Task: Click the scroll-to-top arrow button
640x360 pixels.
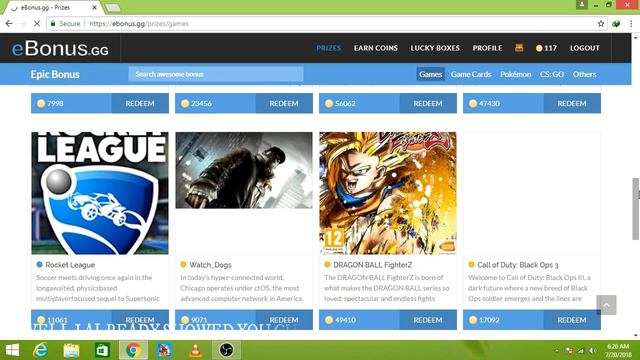Action: [606, 305]
